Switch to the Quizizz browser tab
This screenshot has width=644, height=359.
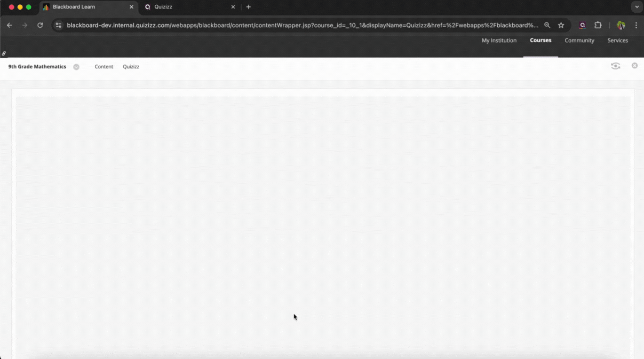pyautogui.click(x=189, y=7)
